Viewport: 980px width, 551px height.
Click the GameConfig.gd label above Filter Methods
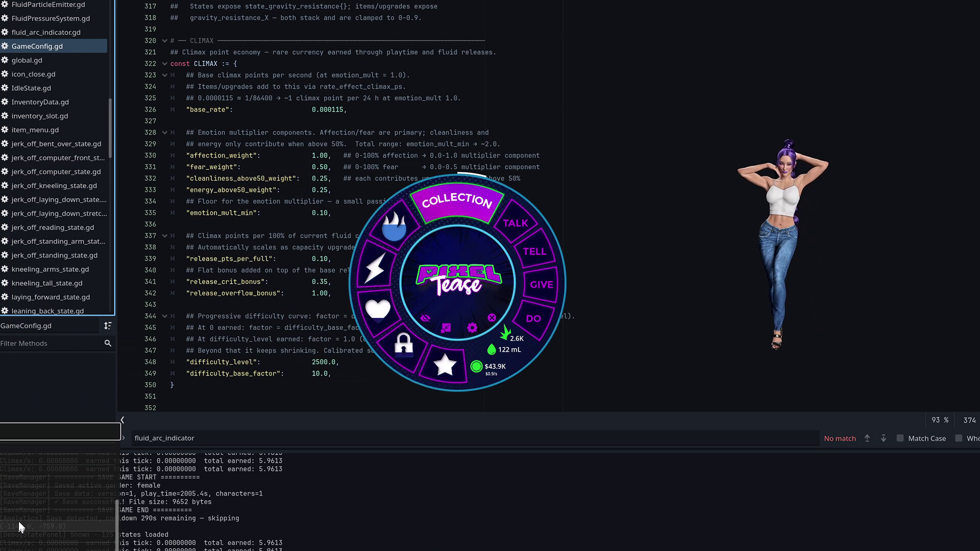click(x=26, y=325)
